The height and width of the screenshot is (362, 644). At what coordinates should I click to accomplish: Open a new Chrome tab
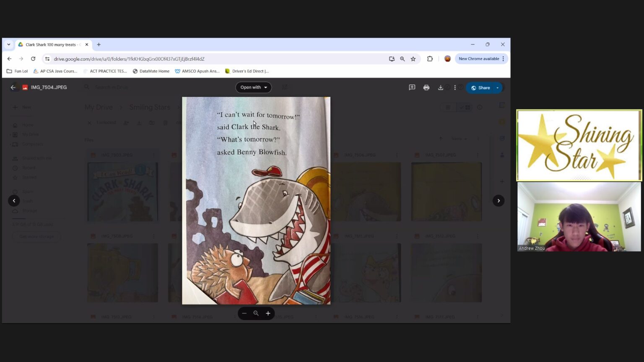[x=99, y=44]
